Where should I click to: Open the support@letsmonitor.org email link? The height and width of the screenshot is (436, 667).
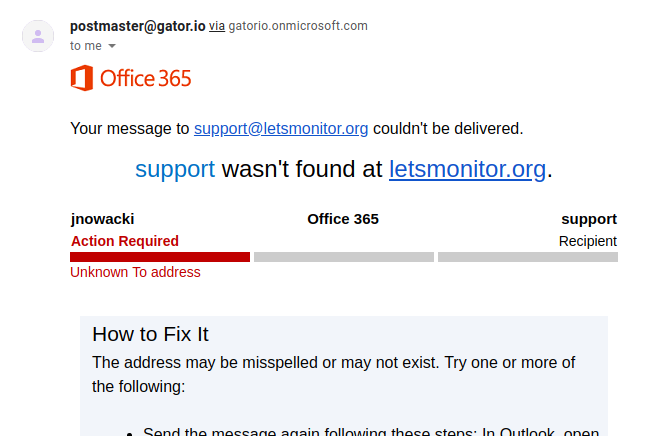click(281, 128)
